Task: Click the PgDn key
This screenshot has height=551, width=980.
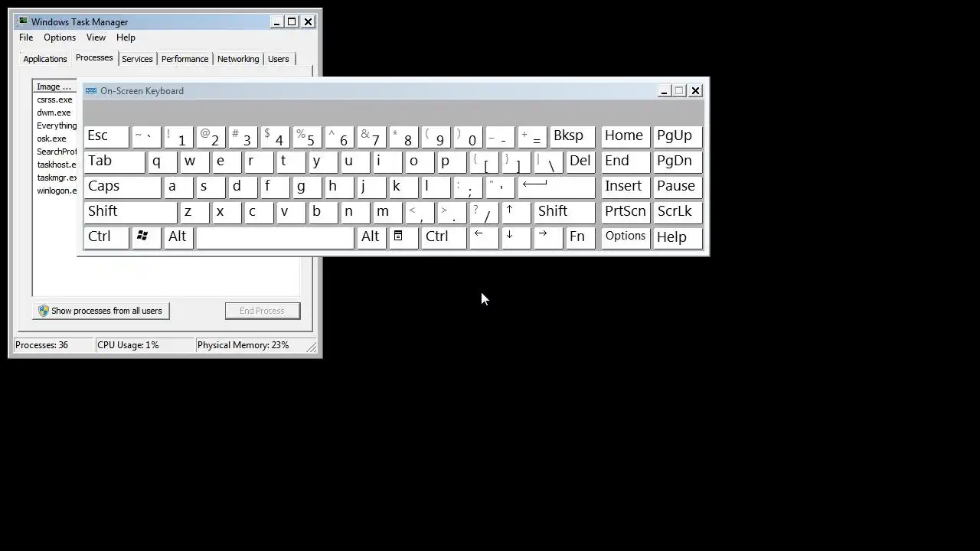Action: [678, 161]
